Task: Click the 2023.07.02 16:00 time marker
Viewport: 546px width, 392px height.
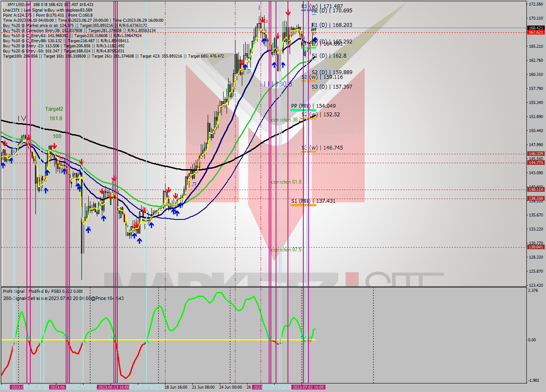Action: 308,387
